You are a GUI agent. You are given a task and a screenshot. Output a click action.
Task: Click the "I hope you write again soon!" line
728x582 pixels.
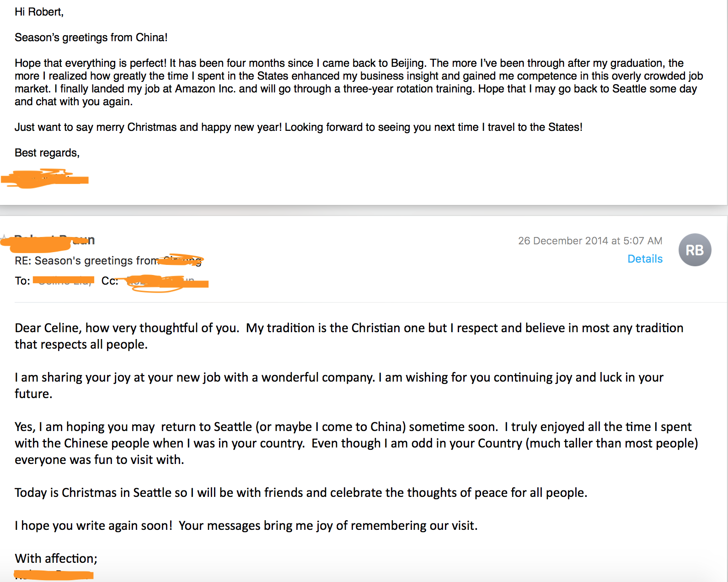246,526
